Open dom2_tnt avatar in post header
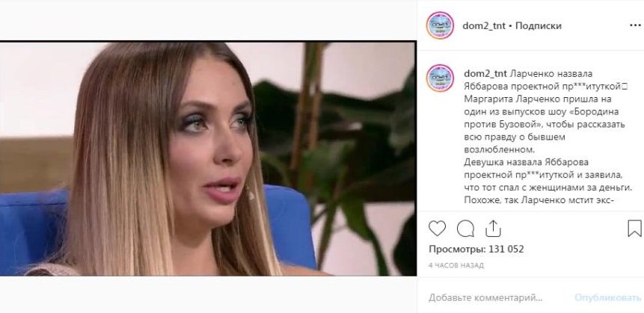 click(x=440, y=25)
